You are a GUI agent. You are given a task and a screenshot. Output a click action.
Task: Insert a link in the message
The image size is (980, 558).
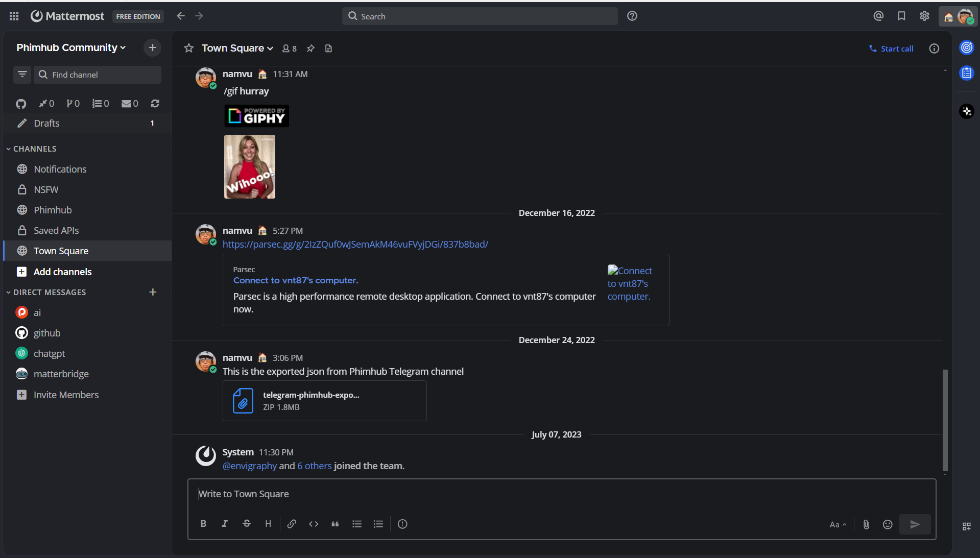[x=292, y=524]
